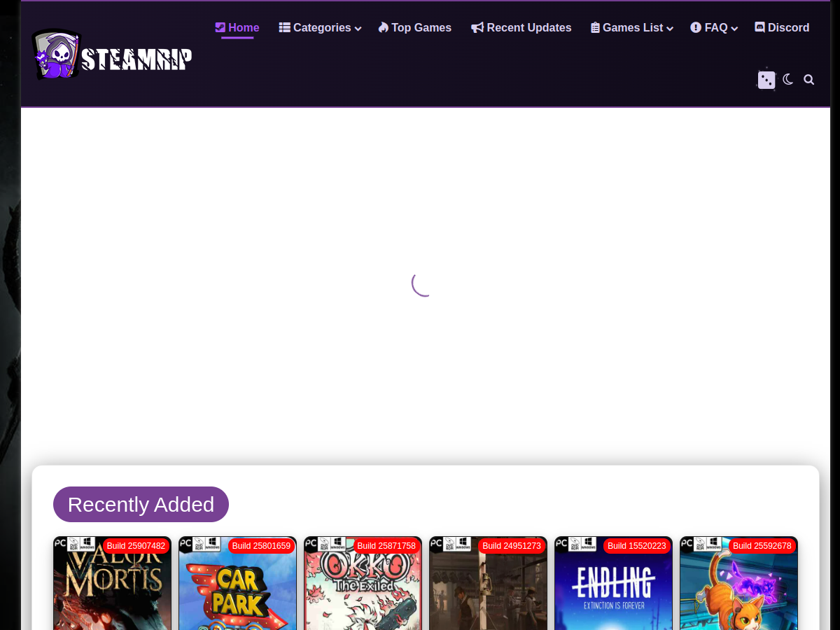Click Windows badge on Build 24951273 card
This screenshot has width=840, height=630.
pyautogui.click(x=463, y=544)
